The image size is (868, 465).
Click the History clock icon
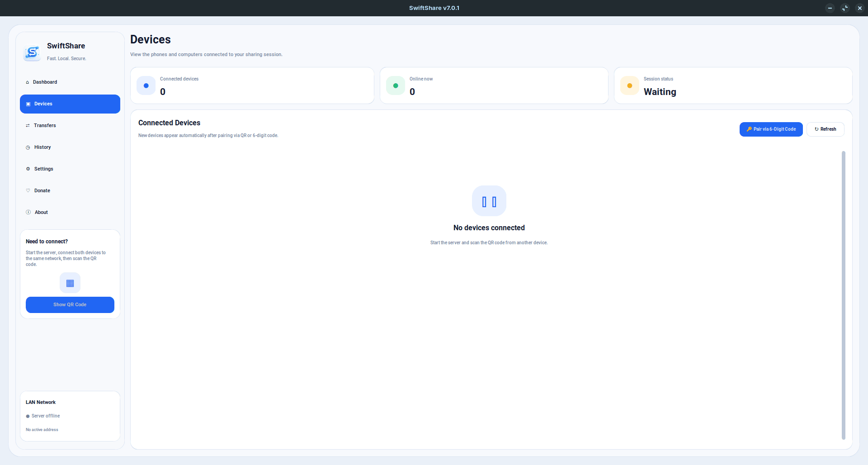point(28,147)
